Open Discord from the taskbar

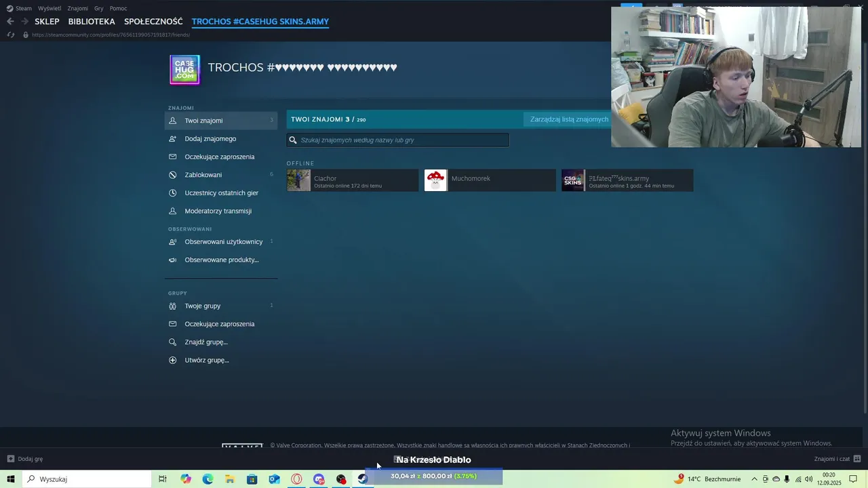[x=319, y=479]
